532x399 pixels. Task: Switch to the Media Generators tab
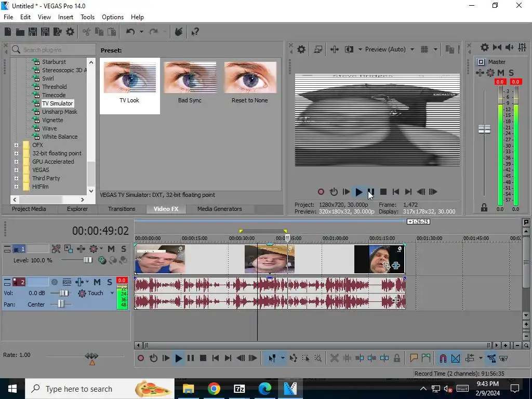pyautogui.click(x=220, y=209)
